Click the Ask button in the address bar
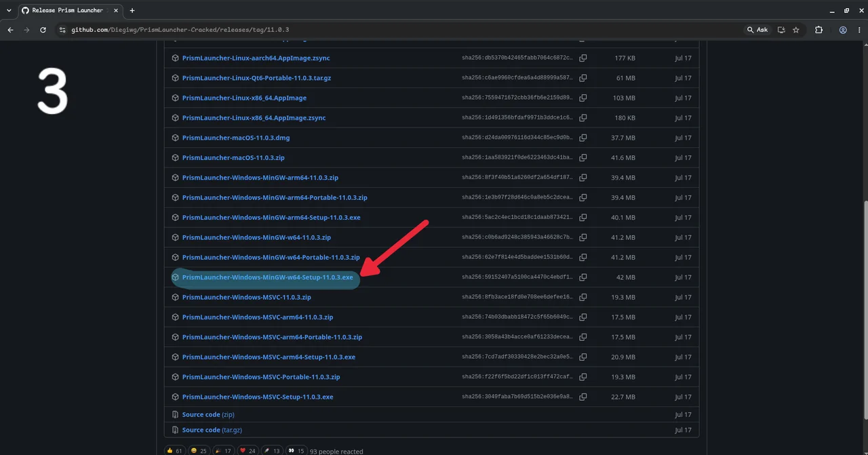 click(757, 30)
